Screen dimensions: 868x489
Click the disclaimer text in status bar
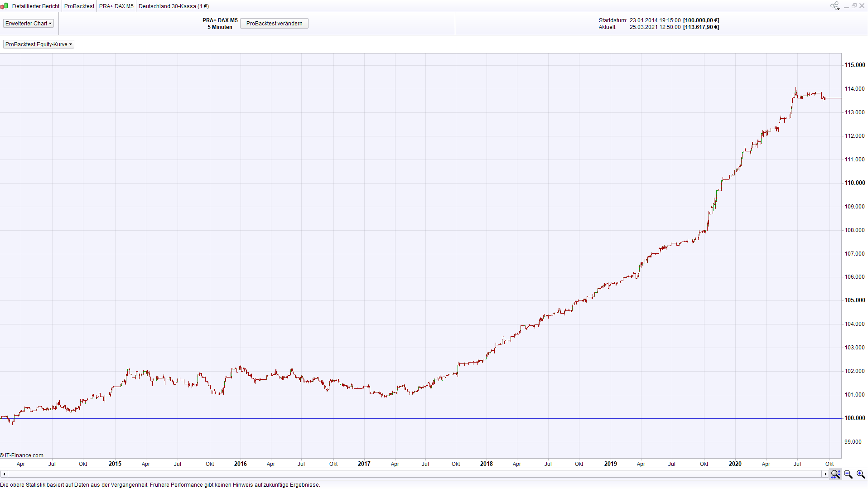(160, 485)
